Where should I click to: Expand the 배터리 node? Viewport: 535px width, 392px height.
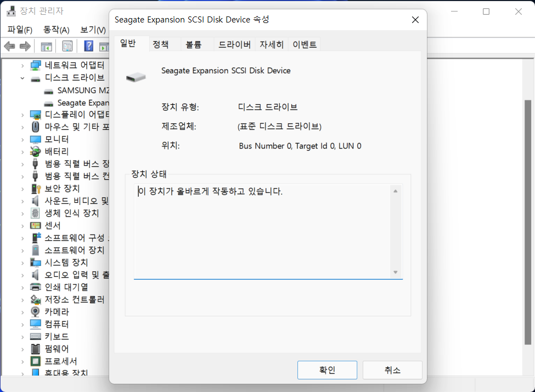(x=22, y=152)
